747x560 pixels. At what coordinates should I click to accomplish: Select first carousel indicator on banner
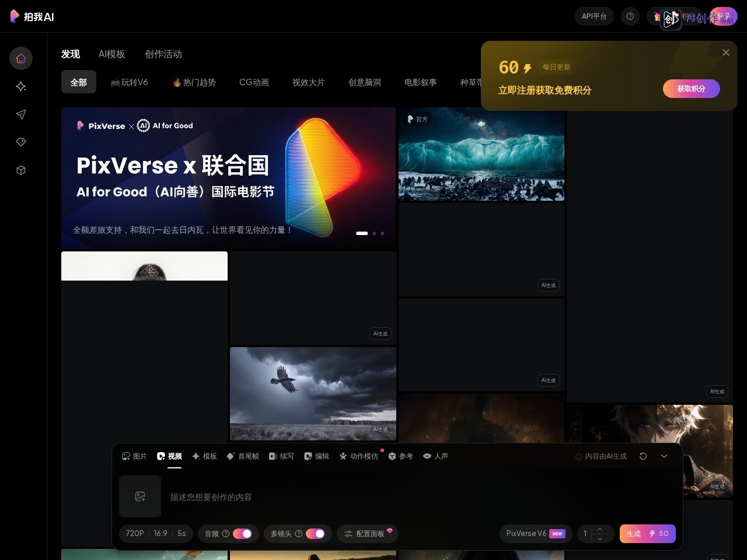(362, 233)
